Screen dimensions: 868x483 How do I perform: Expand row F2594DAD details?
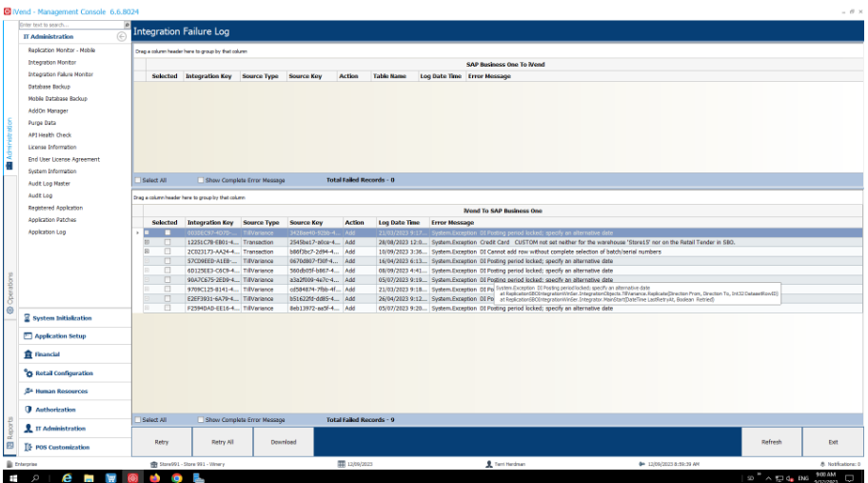click(x=147, y=308)
